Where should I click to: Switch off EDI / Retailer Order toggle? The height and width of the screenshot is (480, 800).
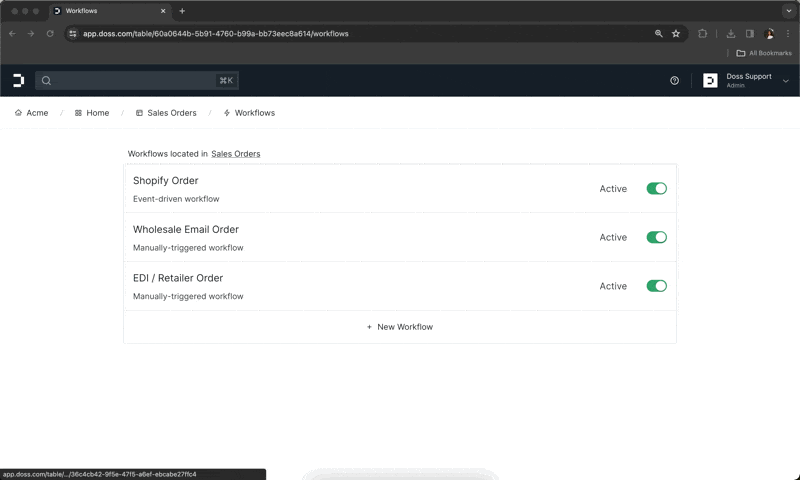click(x=656, y=286)
